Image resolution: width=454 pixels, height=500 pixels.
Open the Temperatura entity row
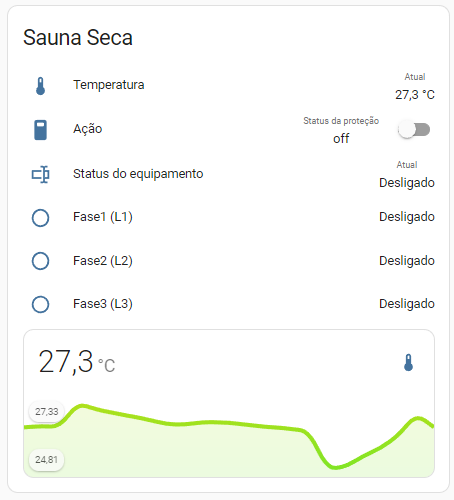click(x=229, y=86)
